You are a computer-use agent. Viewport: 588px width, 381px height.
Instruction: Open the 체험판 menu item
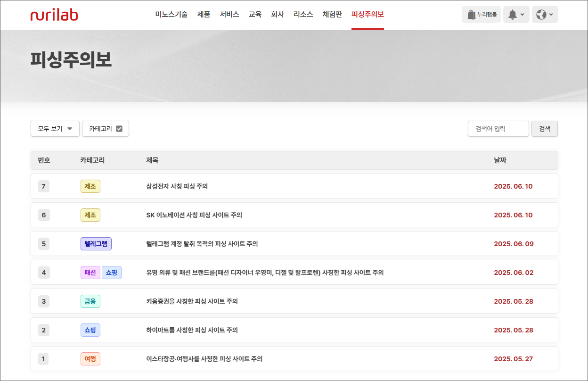click(332, 15)
